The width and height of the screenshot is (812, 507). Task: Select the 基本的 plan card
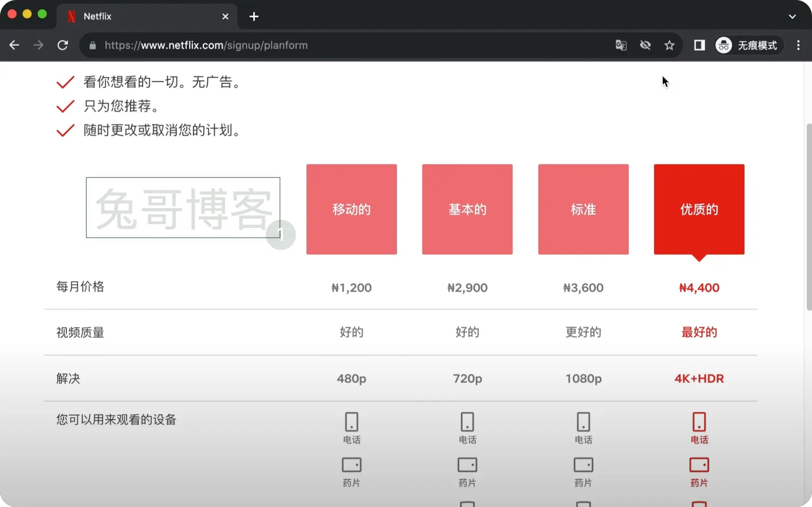point(467,209)
